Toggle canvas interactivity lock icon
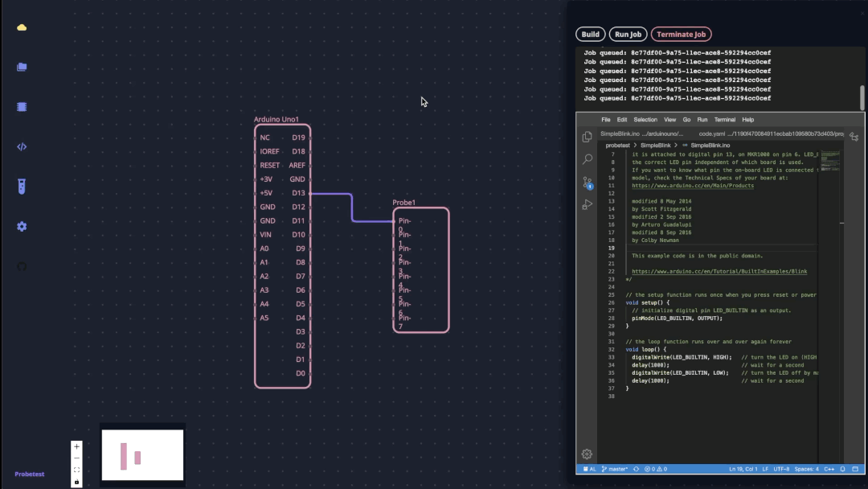The image size is (868, 489). (77, 481)
